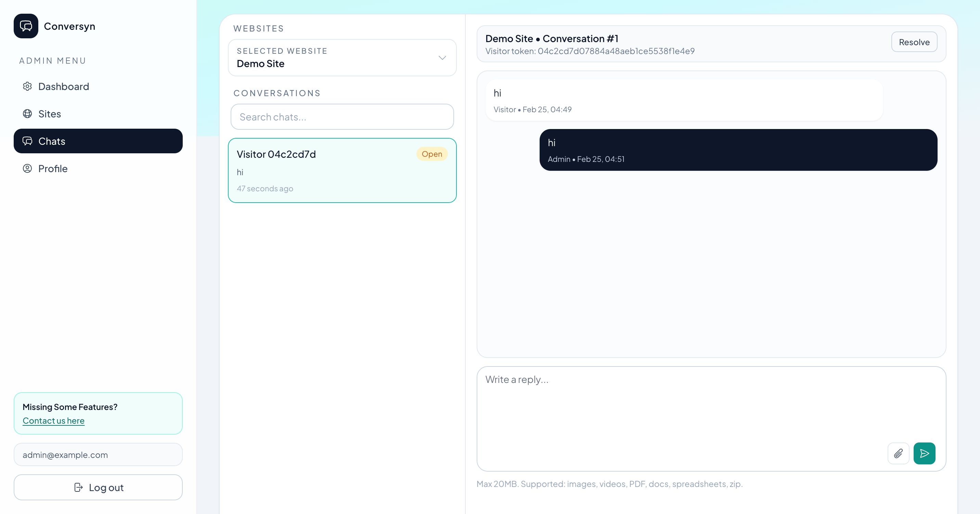Focus the Search chats field
The width and height of the screenshot is (980, 514).
click(341, 117)
